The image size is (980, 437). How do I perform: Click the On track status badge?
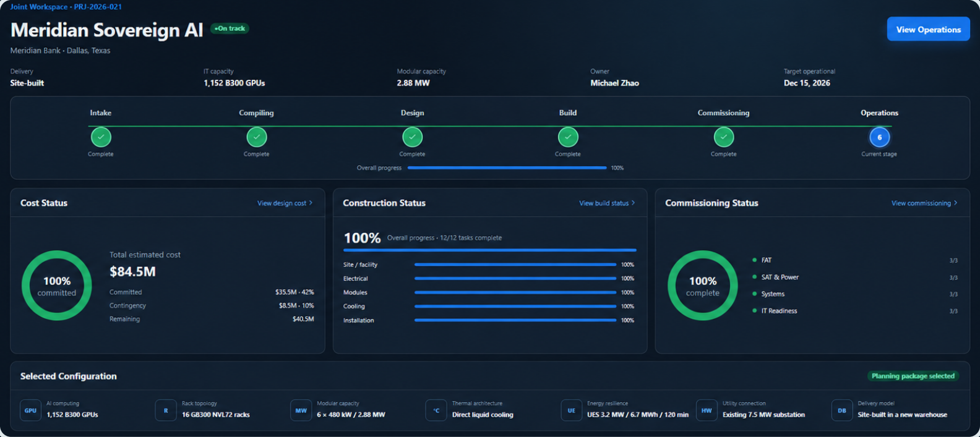tap(230, 28)
